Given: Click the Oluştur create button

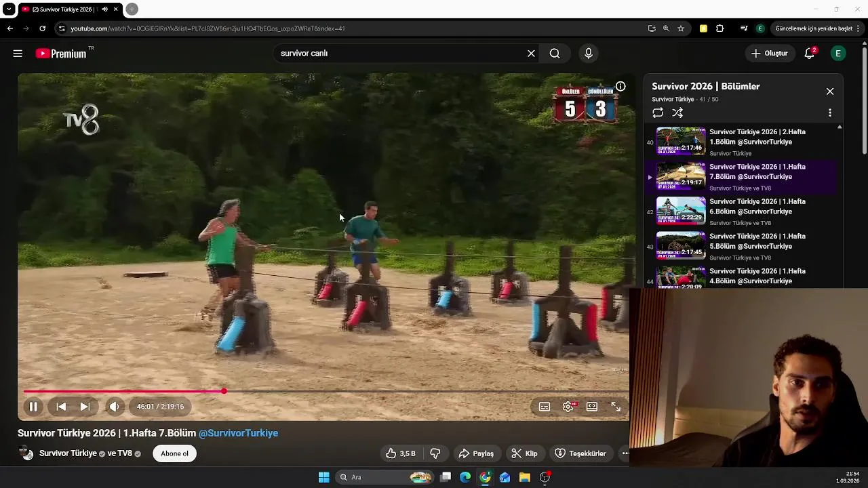Looking at the screenshot, I should pyautogui.click(x=770, y=54).
